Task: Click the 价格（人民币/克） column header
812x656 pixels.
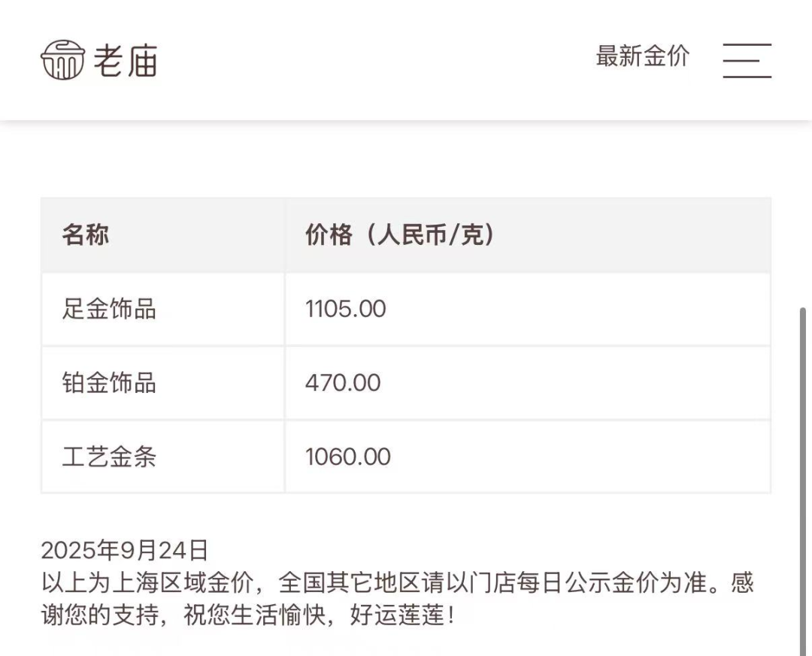Action: tap(400, 235)
